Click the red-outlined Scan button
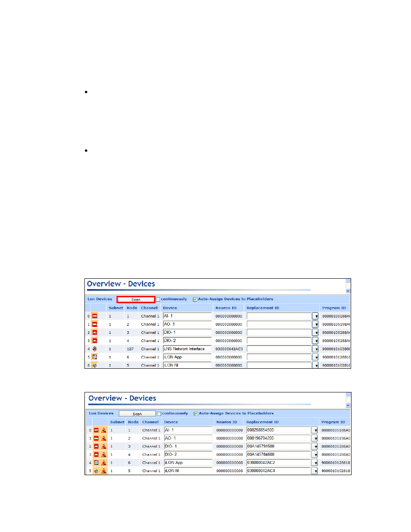The height and width of the screenshot is (532, 411). point(136,299)
